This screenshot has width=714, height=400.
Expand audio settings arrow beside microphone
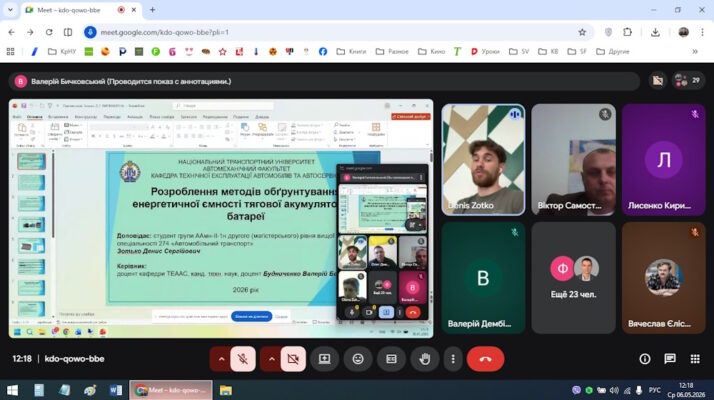click(221, 359)
